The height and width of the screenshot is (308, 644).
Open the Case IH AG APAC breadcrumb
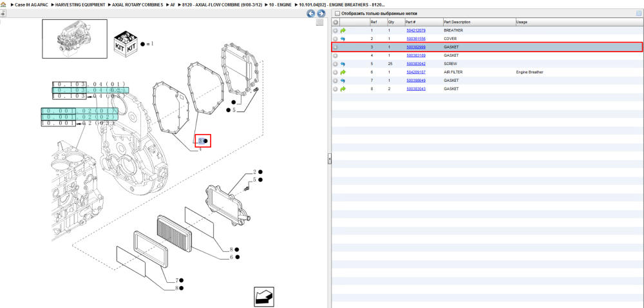pyautogui.click(x=31, y=5)
